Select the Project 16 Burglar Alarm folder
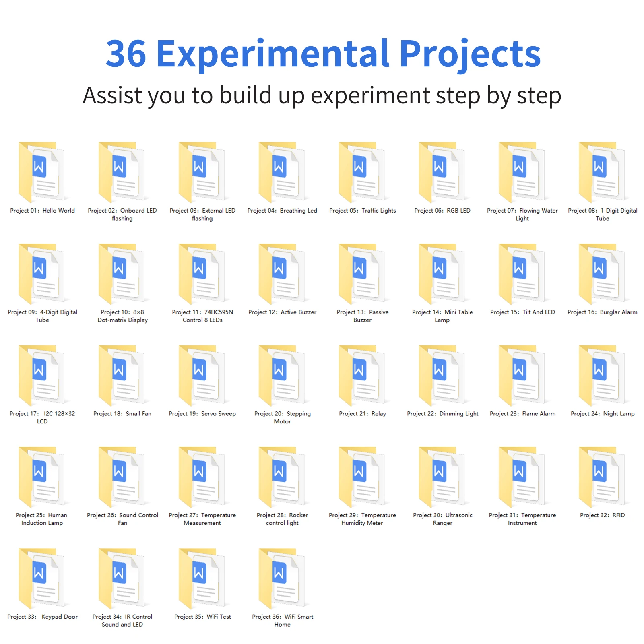Image resolution: width=644 pixels, height=644 pixels. [x=602, y=274]
